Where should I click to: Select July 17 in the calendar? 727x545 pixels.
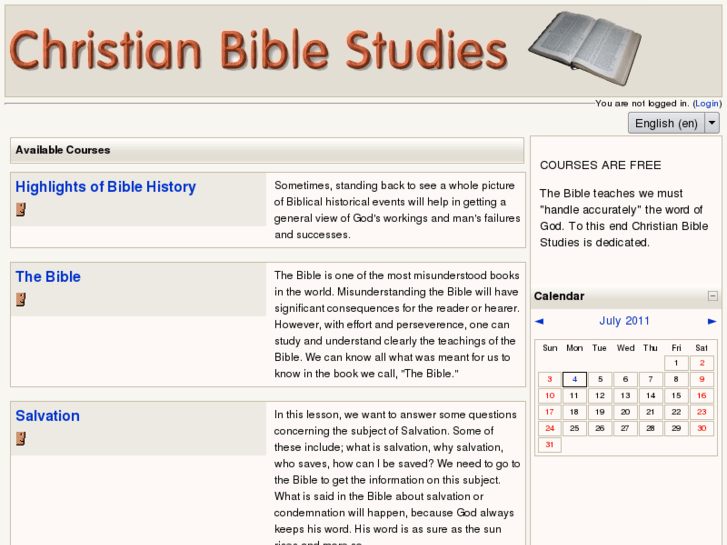[549, 412]
